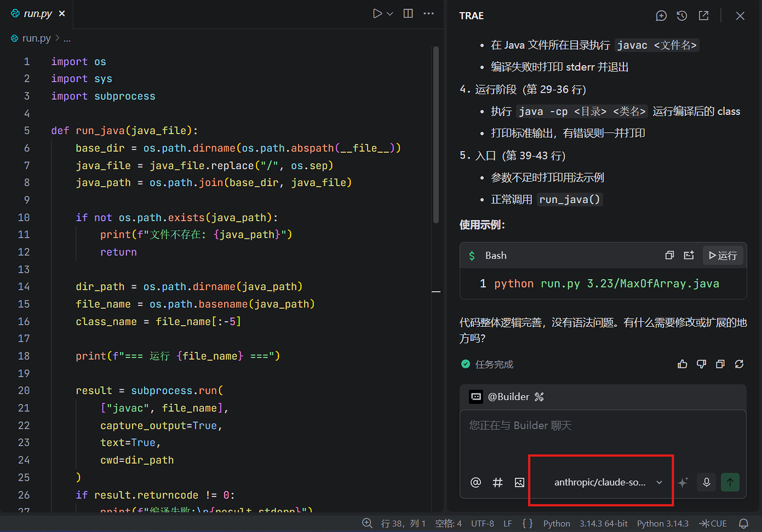The height and width of the screenshot is (532, 762).
Task: Send the message with the green arrow button
Action: click(x=730, y=482)
